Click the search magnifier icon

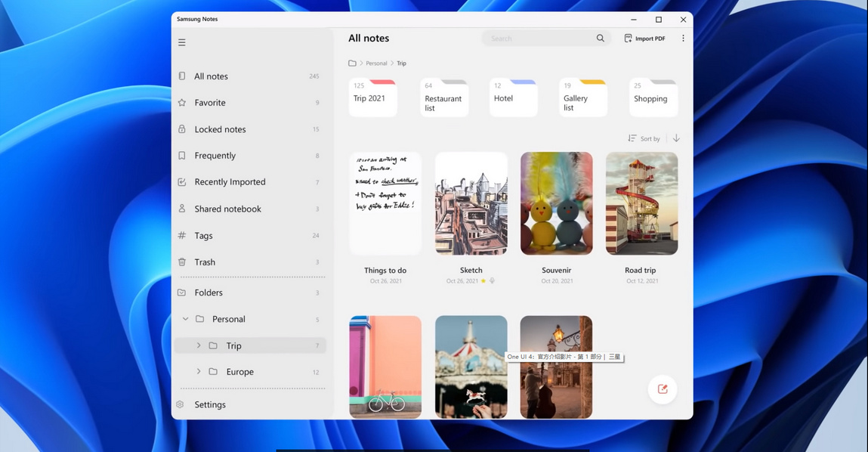click(x=601, y=39)
